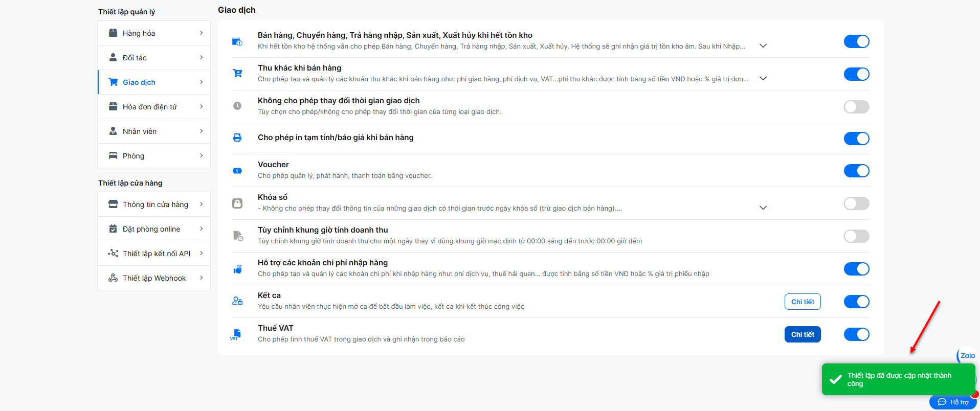Screen dimensions: 980x411
Task: Expand the out-of-stock selling description chevron
Action: 763,46
